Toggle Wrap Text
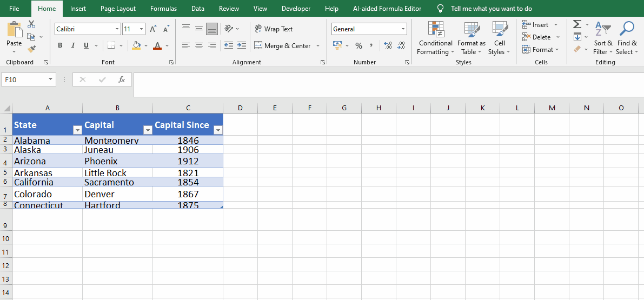644x300 pixels. [x=274, y=29]
